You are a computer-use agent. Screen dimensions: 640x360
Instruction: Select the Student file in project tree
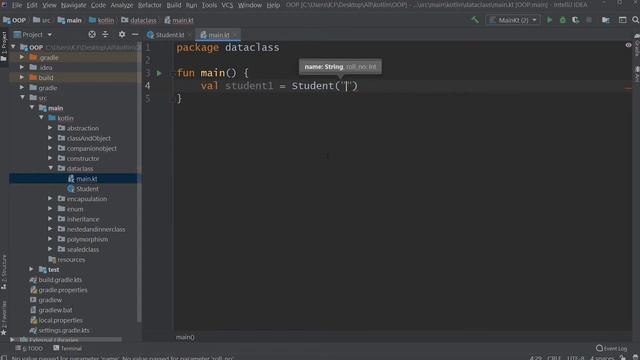[87, 189]
